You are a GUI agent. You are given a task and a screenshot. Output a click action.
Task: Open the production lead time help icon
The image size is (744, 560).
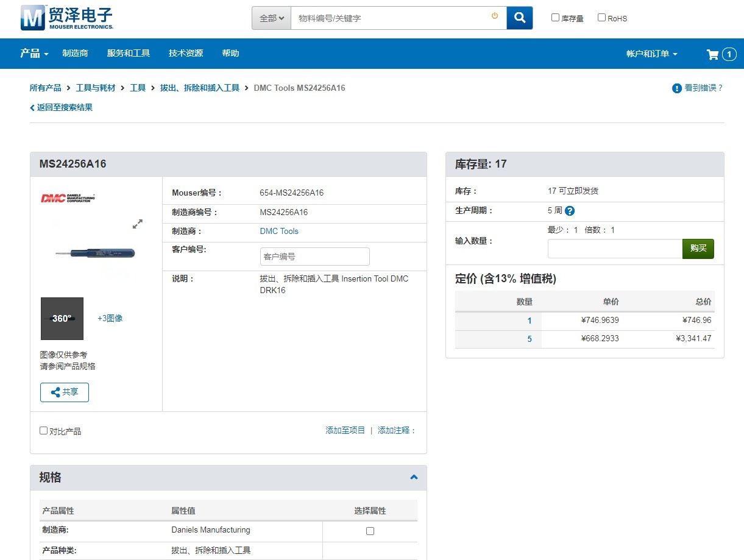tap(570, 211)
